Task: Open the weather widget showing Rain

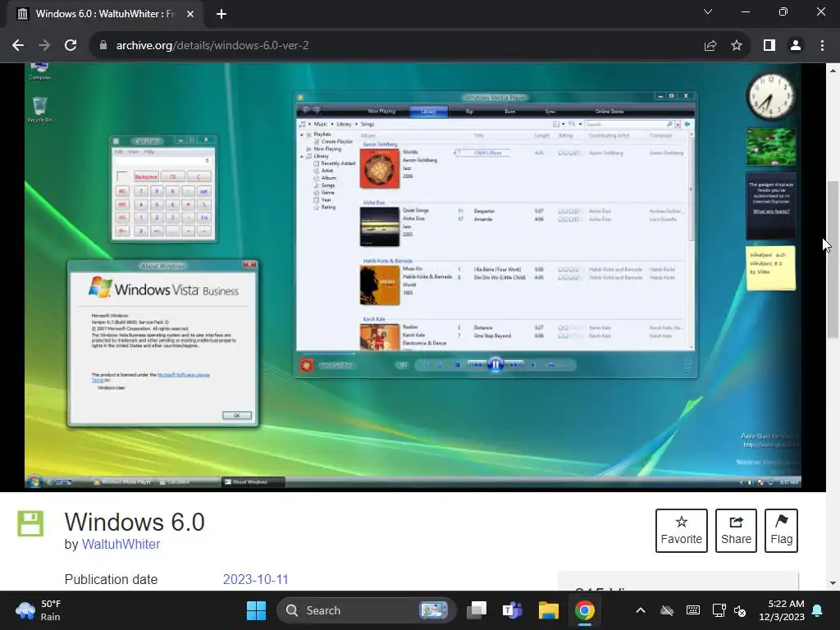Action: [x=39, y=610]
